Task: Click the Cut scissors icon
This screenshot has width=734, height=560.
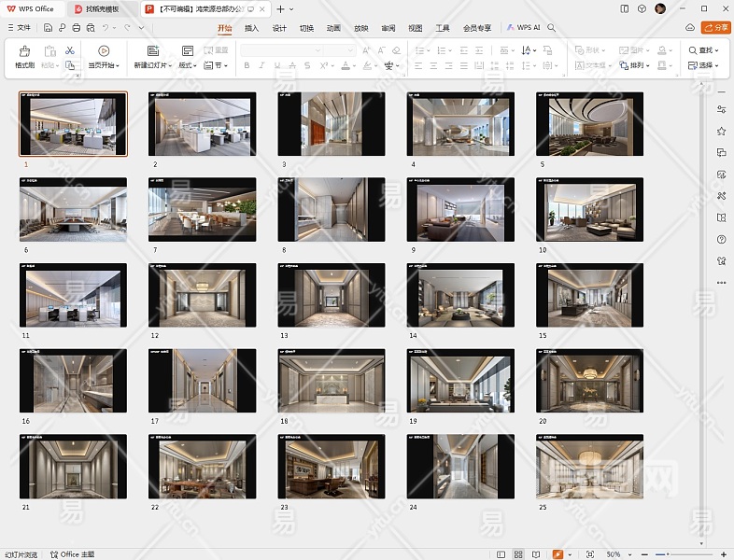Action: (70, 49)
